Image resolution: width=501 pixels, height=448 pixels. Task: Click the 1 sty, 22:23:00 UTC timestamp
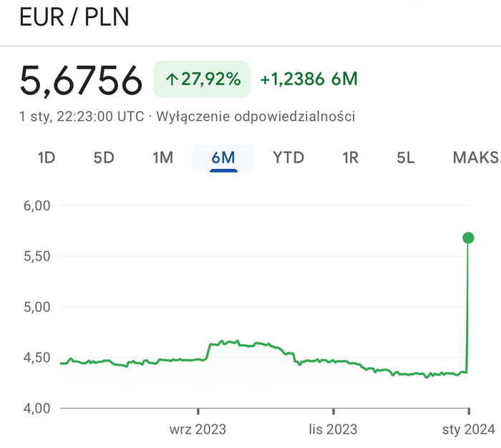pyautogui.click(x=82, y=116)
